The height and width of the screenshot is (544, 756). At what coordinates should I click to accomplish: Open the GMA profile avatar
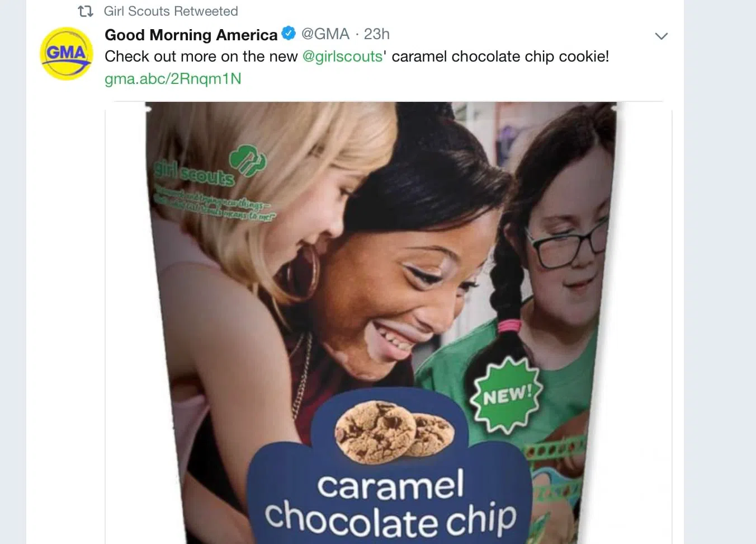pos(67,54)
